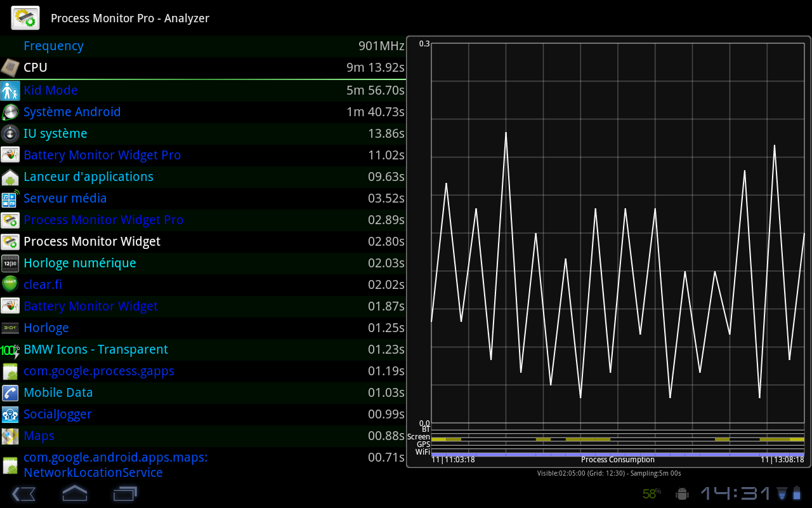Tap the 901MHz frequency value
Screen dimensions: 812x508
click(x=381, y=46)
